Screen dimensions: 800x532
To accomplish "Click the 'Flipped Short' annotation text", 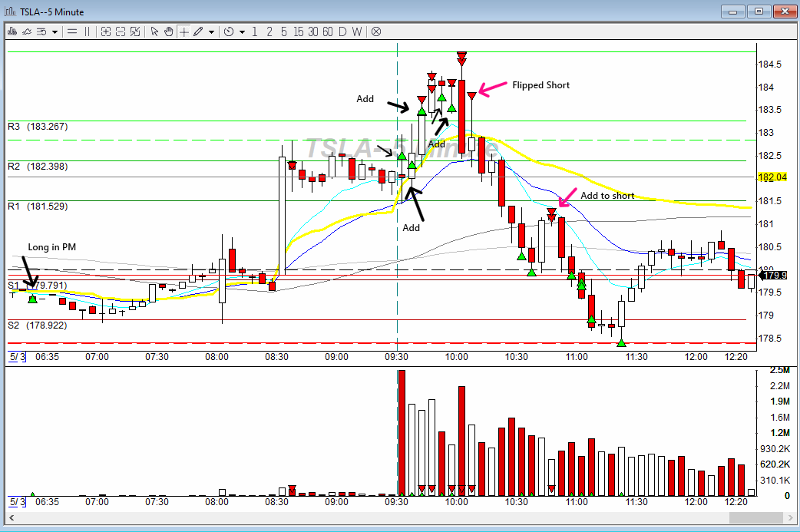I will pyautogui.click(x=540, y=85).
